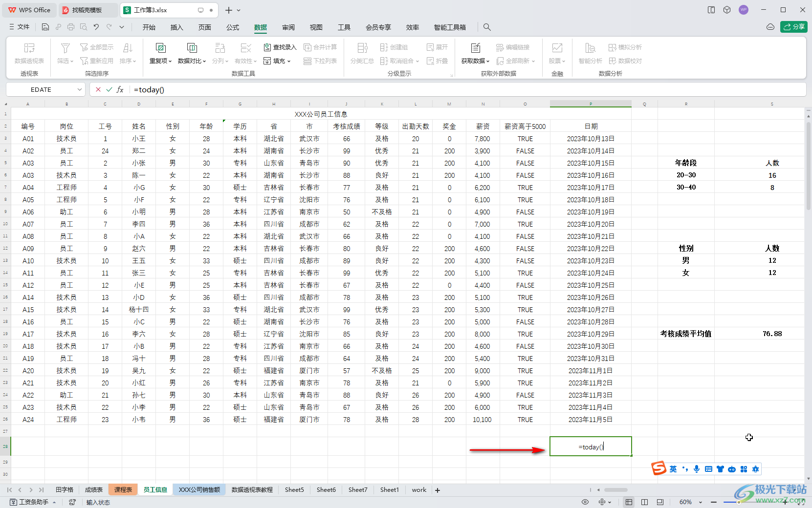Click the eye-protection mode icon in status bar
Image resolution: width=812 pixels, height=508 pixels.
(x=585, y=502)
